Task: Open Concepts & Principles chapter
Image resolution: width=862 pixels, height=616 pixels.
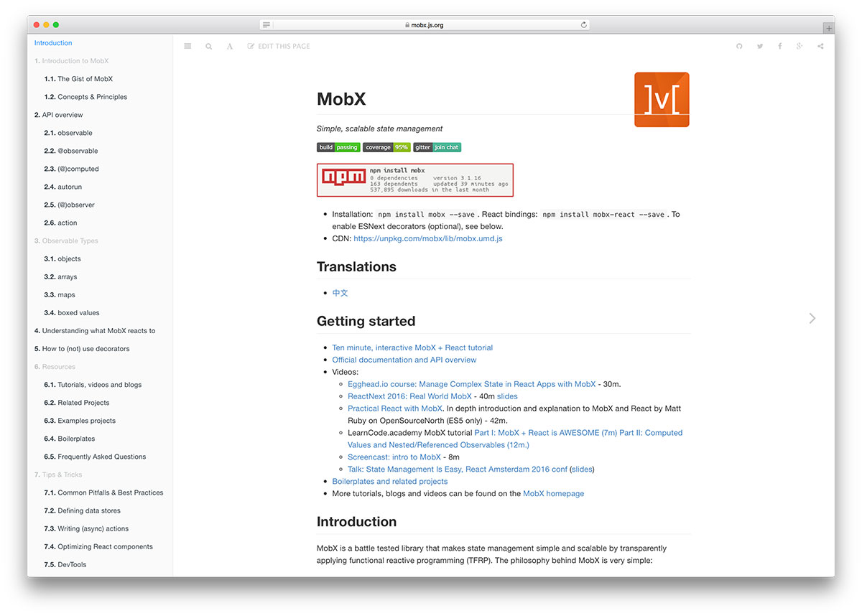Action: pos(85,97)
